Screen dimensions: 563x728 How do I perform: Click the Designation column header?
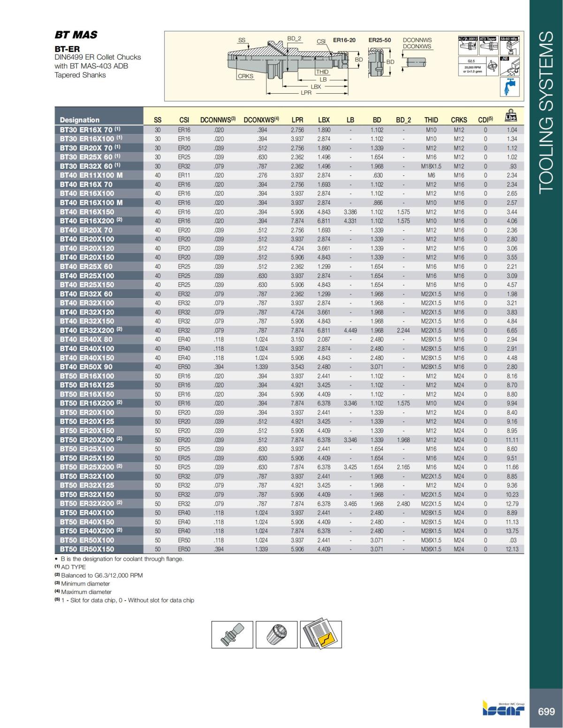coord(81,120)
